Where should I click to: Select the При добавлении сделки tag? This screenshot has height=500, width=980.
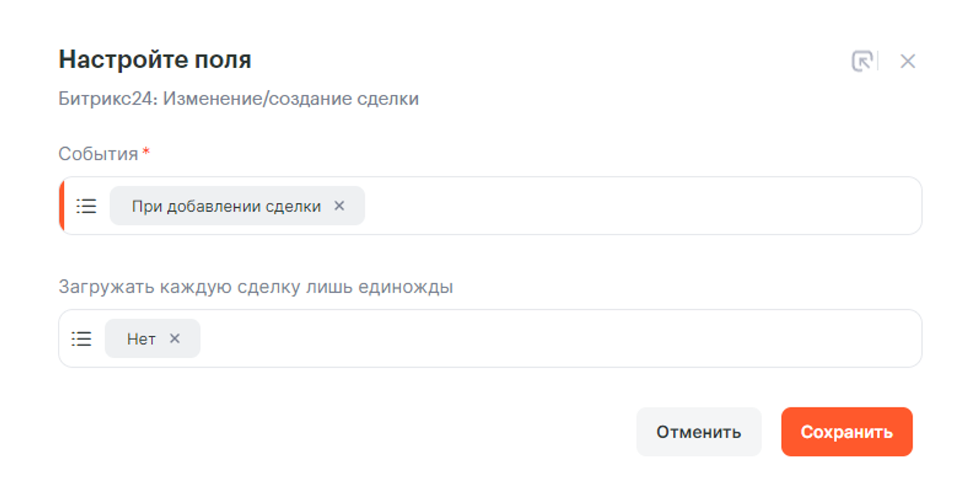(x=226, y=206)
